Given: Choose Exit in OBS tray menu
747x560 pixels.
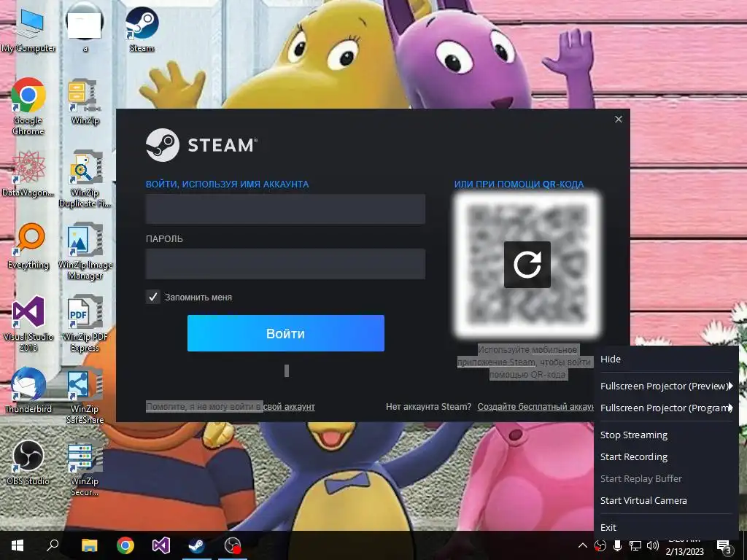Looking at the screenshot, I should (666, 527).
